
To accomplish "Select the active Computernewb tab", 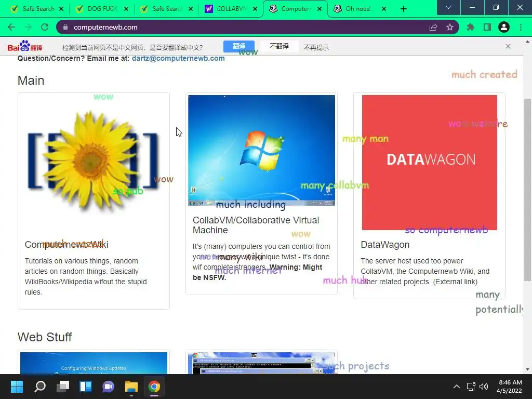I will (x=295, y=9).
